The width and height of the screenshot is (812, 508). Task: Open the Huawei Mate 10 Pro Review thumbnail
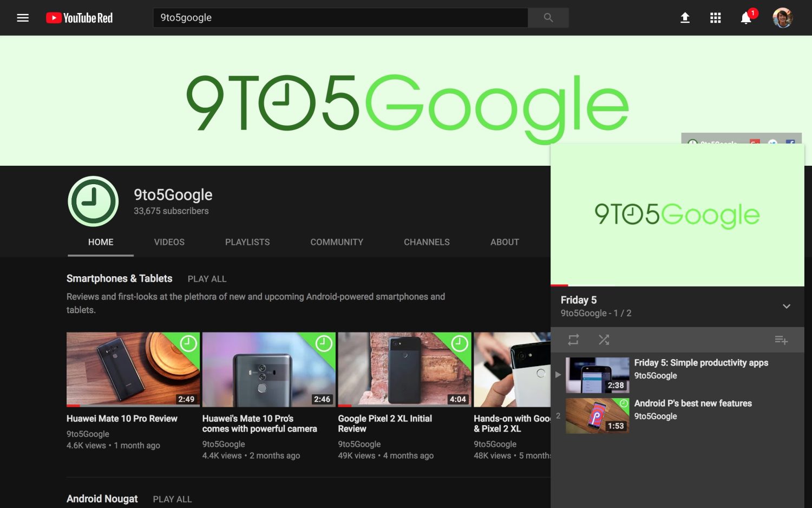[x=133, y=369]
